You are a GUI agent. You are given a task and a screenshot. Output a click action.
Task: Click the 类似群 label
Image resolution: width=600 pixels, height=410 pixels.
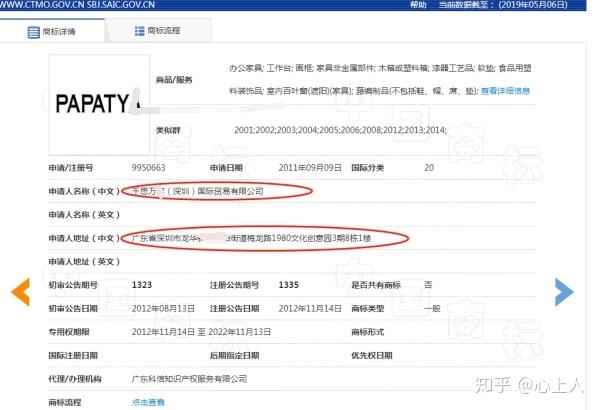pos(168,130)
